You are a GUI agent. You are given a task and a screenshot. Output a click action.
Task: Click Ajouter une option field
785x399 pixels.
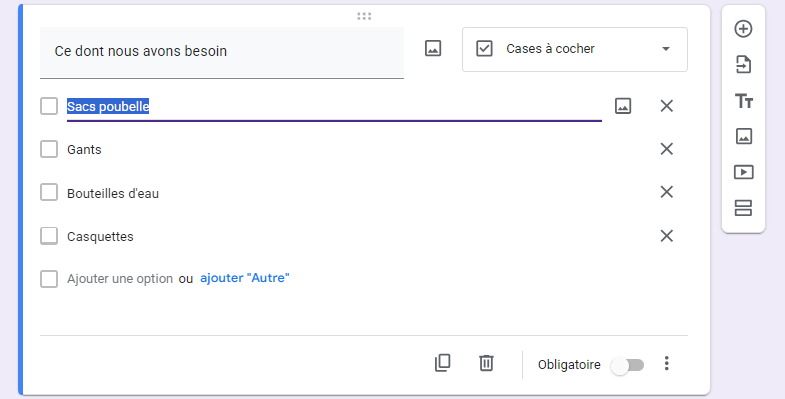click(120, 279)
